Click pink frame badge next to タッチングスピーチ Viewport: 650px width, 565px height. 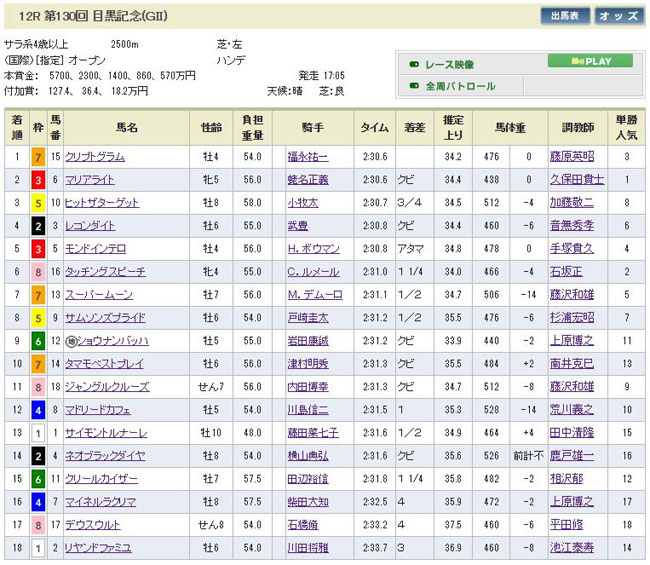click(x=38, y=272)
